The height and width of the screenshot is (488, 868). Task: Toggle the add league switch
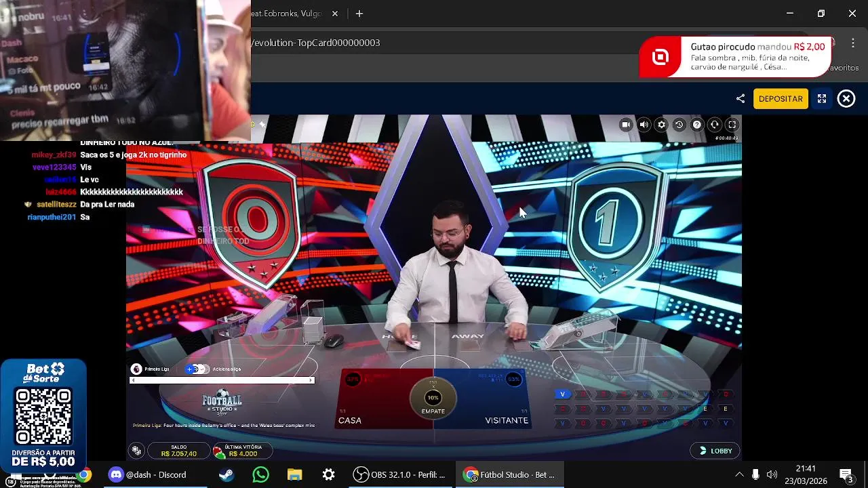[x=197, y=369]
